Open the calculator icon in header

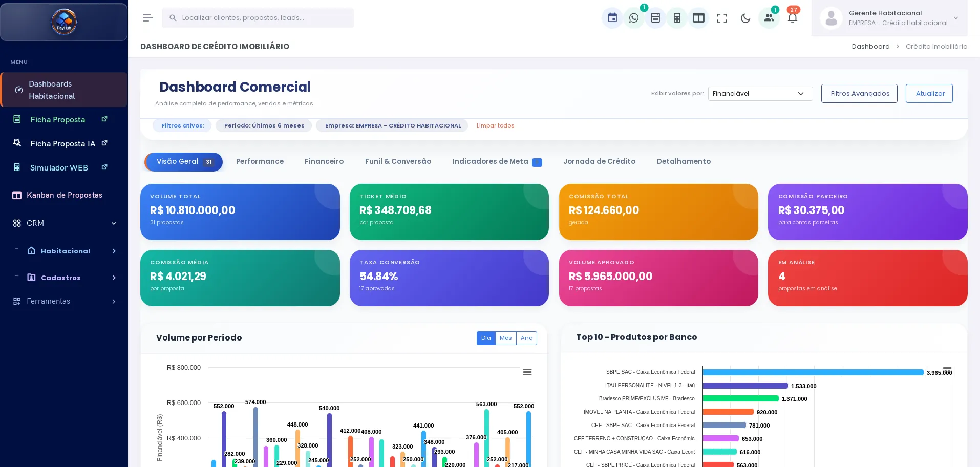click(677, 18)
